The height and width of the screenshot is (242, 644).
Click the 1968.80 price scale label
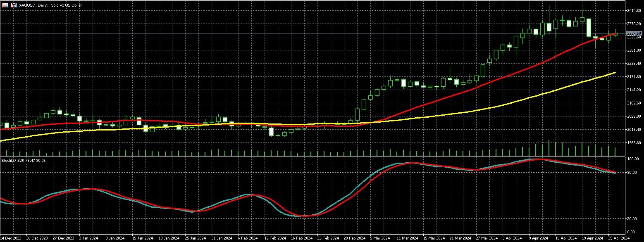tap(634, 143)
